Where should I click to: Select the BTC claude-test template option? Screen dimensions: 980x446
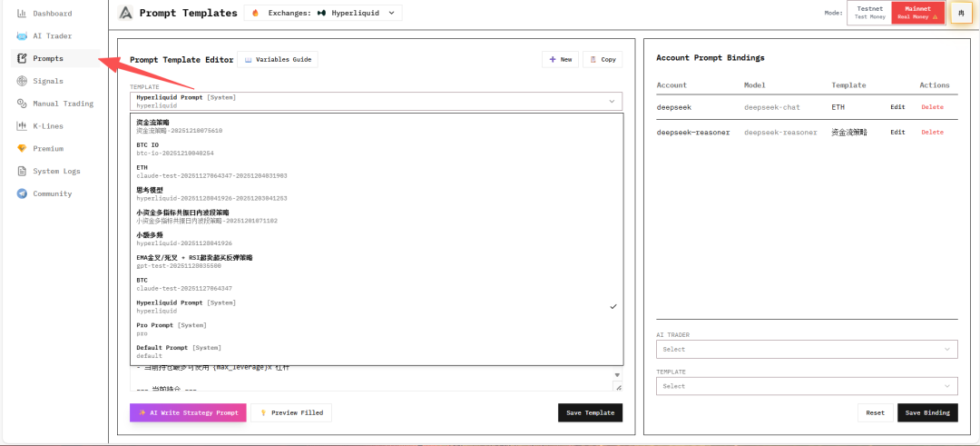click(x=377, y=284)
